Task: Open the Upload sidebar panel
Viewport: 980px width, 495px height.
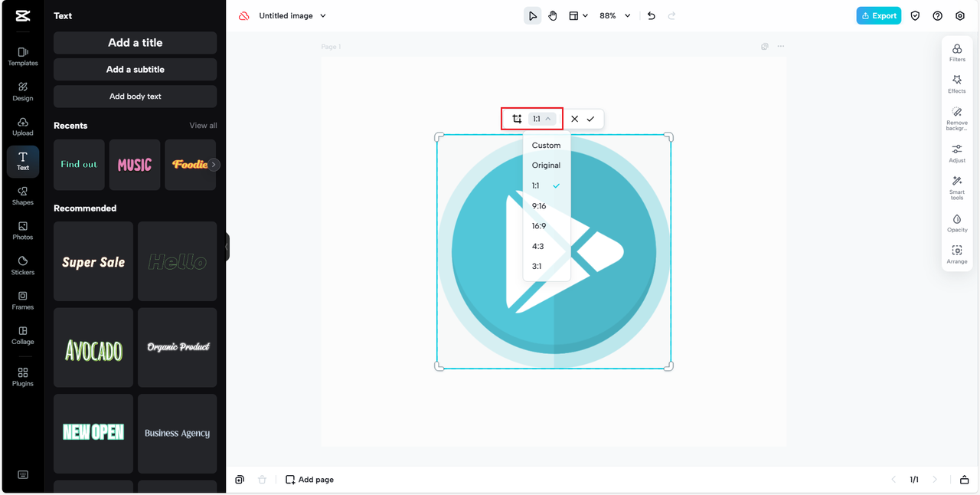Action: pyautogui.click(x=23, y=126)
